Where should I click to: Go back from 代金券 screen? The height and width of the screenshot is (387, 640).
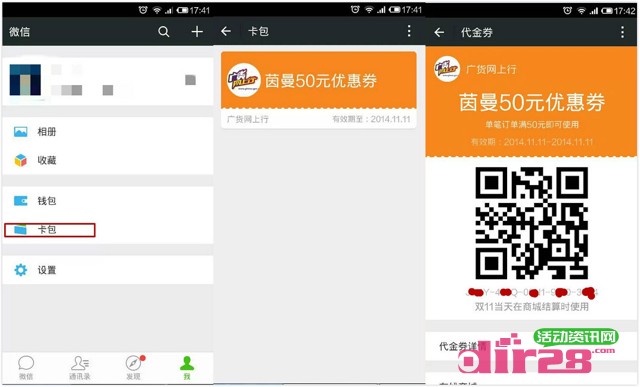pos(439,32)
